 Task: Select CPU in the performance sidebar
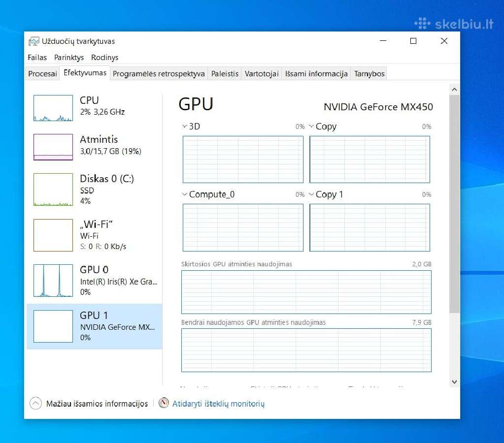[95, 108]
